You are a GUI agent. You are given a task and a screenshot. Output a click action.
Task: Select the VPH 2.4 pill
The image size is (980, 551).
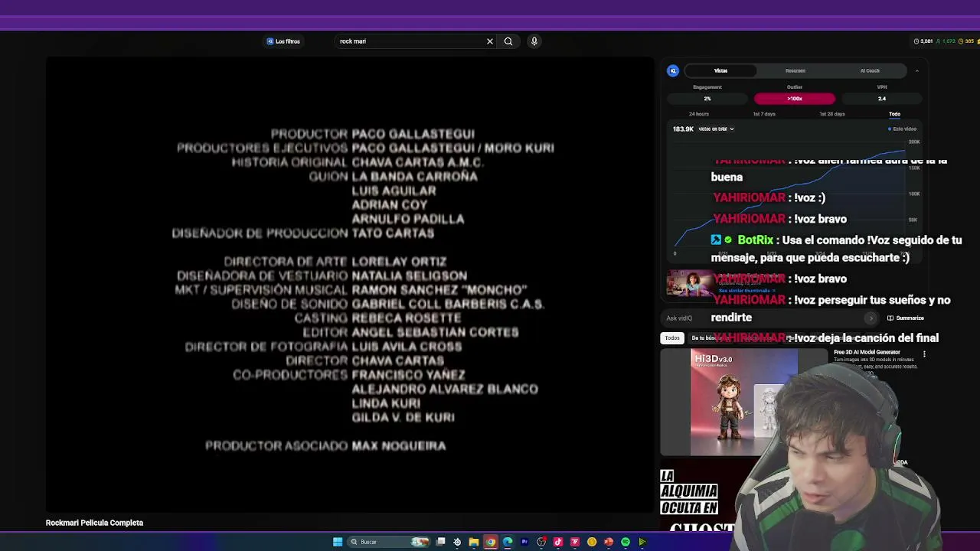coord(882,99)
